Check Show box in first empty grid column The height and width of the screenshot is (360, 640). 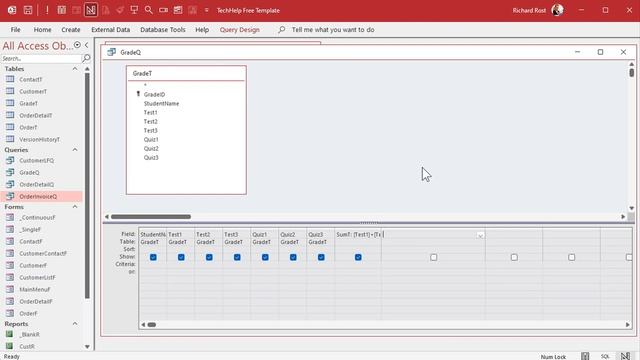click(433, 257)
